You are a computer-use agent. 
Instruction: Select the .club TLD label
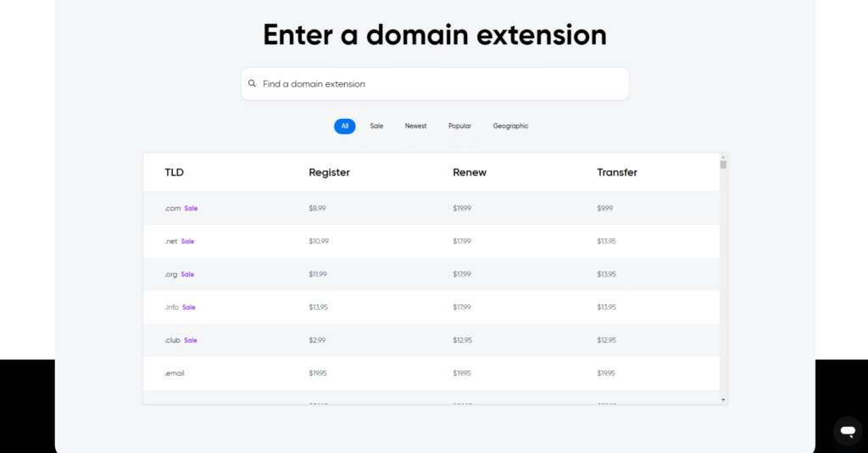coord(173,340)
